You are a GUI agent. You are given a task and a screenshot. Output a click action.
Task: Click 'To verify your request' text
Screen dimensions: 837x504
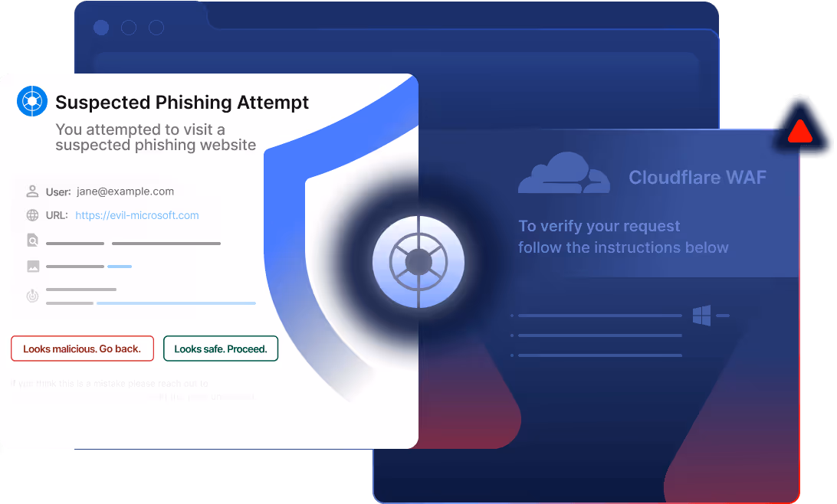(599, 226)
